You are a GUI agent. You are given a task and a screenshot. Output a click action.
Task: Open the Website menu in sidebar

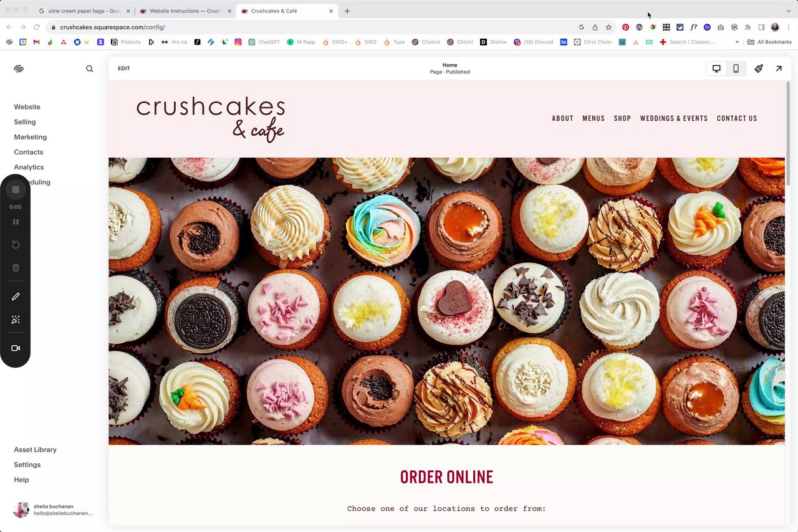click(x=27, y=107)
